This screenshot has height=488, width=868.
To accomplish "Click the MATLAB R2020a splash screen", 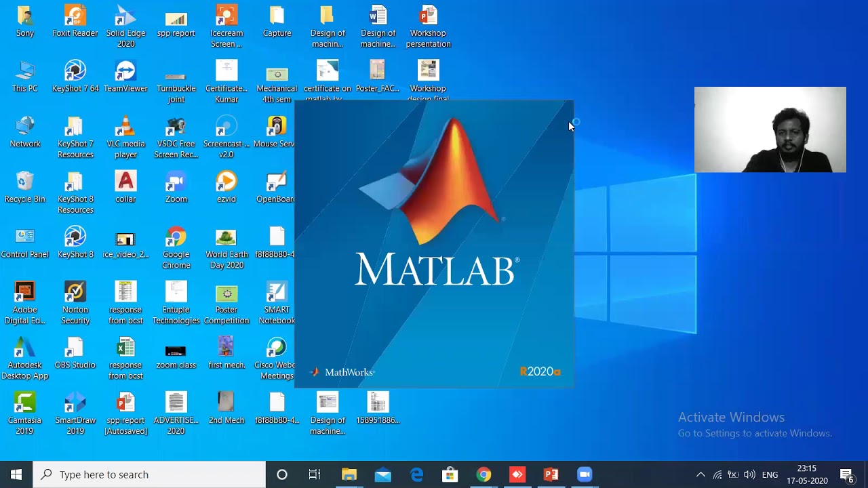I will (434, 244).
